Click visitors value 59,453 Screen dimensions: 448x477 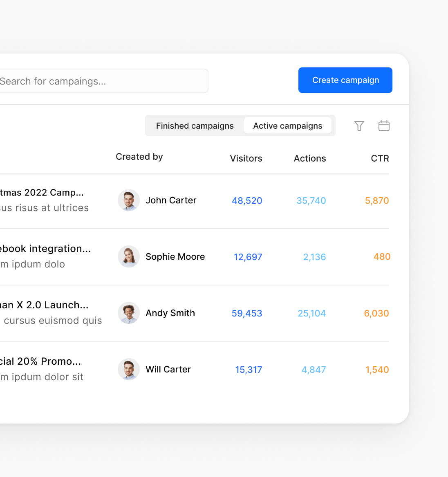pos(247,313)
